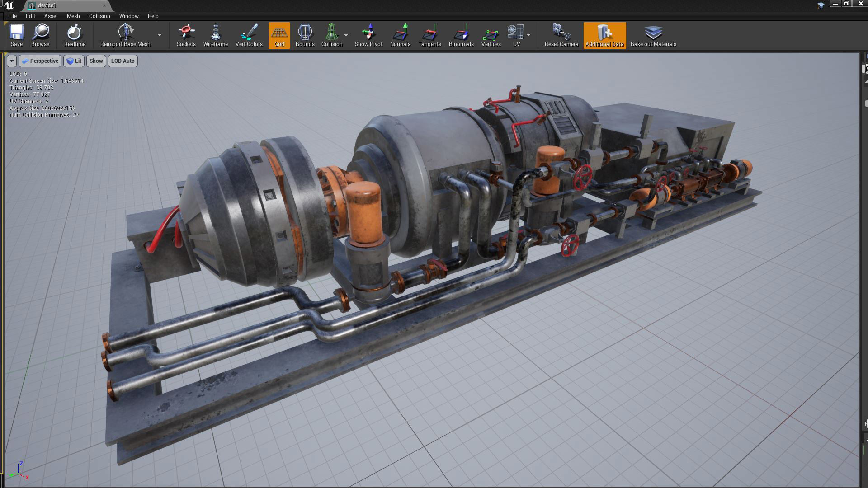Open the Help menu
Image resolution: width=868 pixels, height=488 pixels.
(x=153, y=16)
